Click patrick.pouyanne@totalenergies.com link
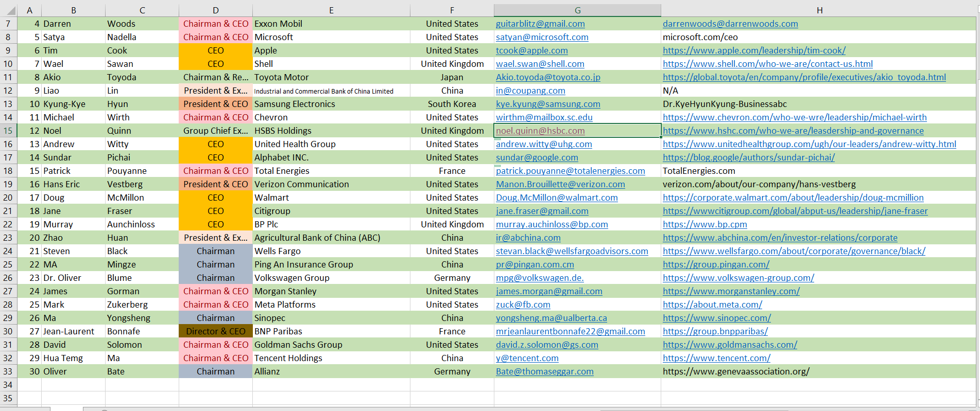980x411 pixels. pyautogui.click(x=570, y=171)
